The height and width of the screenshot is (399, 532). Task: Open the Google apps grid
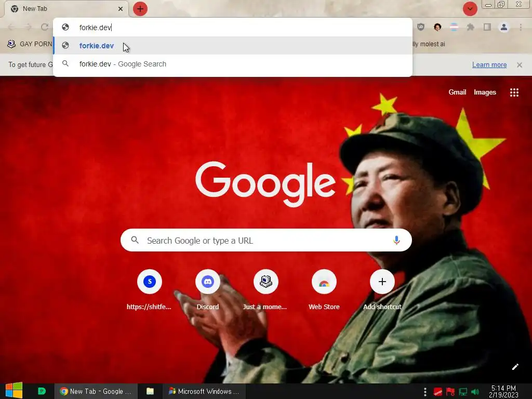pyautogui.click(x=514, y=92)
